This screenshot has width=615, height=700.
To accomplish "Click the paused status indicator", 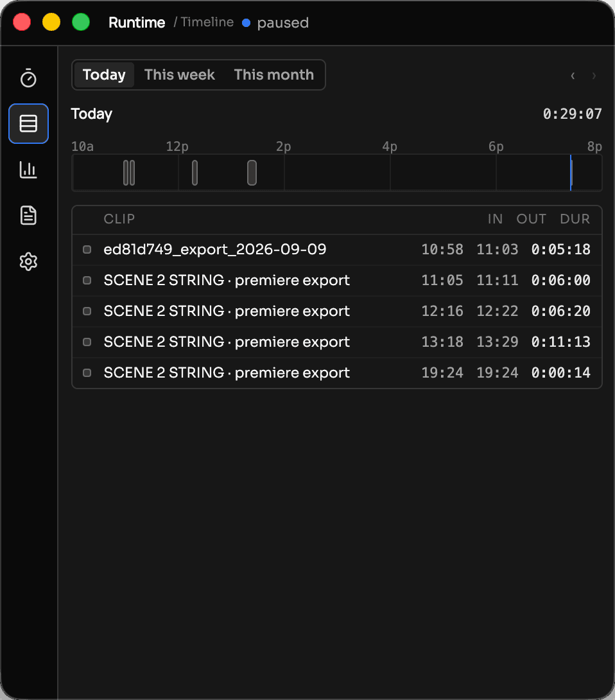I will point(275,22).
